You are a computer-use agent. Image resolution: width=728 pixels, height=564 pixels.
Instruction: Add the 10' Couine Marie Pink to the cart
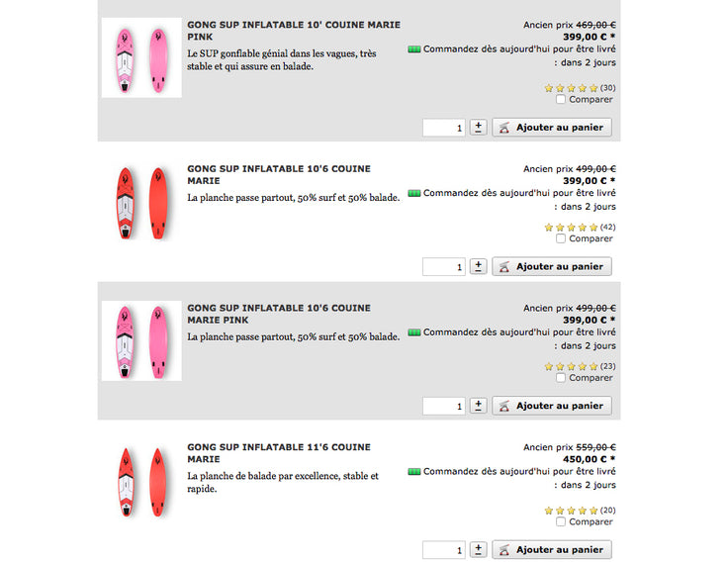coord(552,127)
